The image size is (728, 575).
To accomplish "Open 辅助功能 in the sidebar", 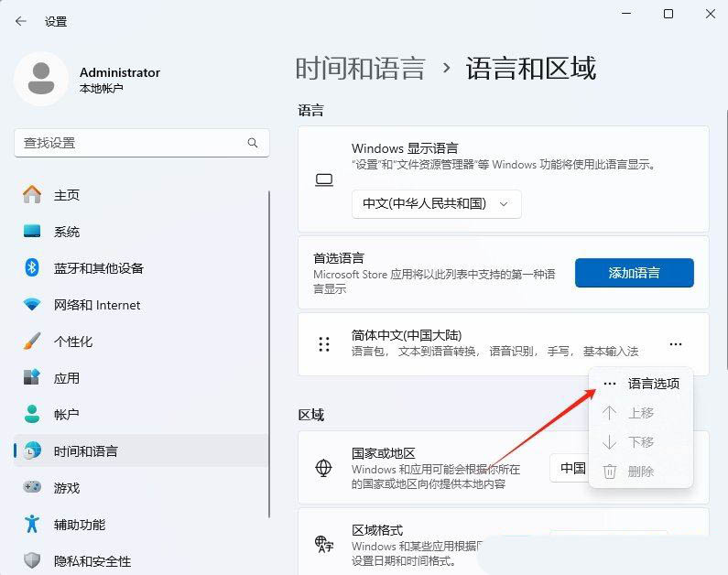I will tap(139, 524).
